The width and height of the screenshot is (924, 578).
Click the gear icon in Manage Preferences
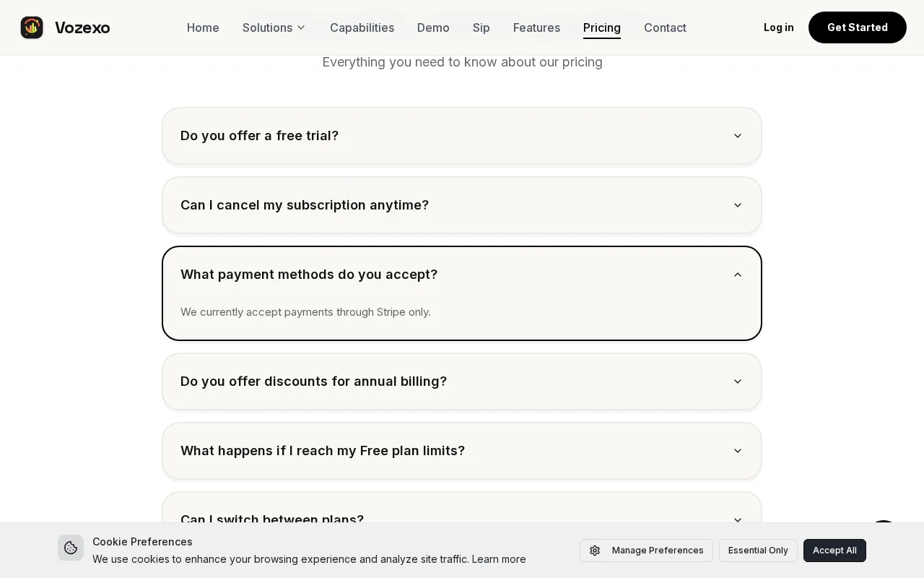click(595, 551)
